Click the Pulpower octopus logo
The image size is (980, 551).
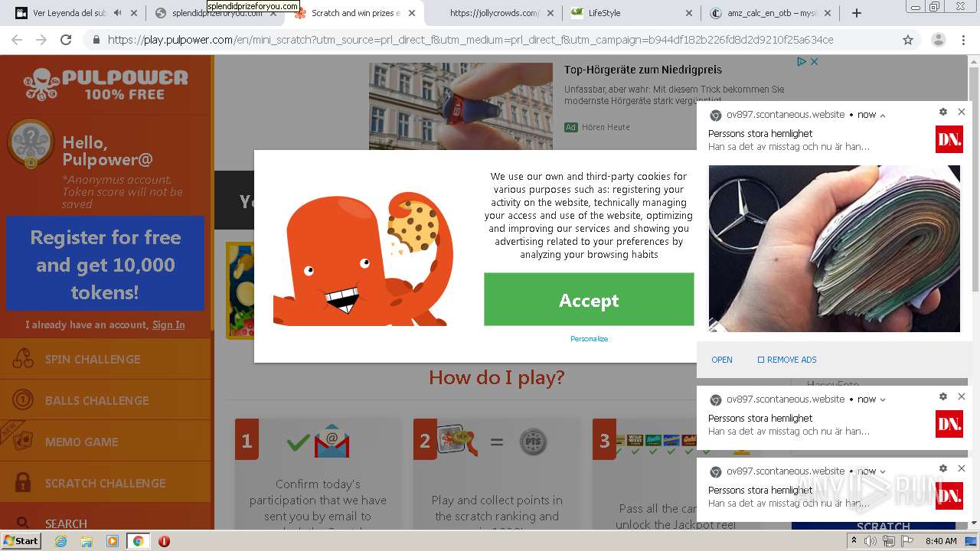(41, 83)
